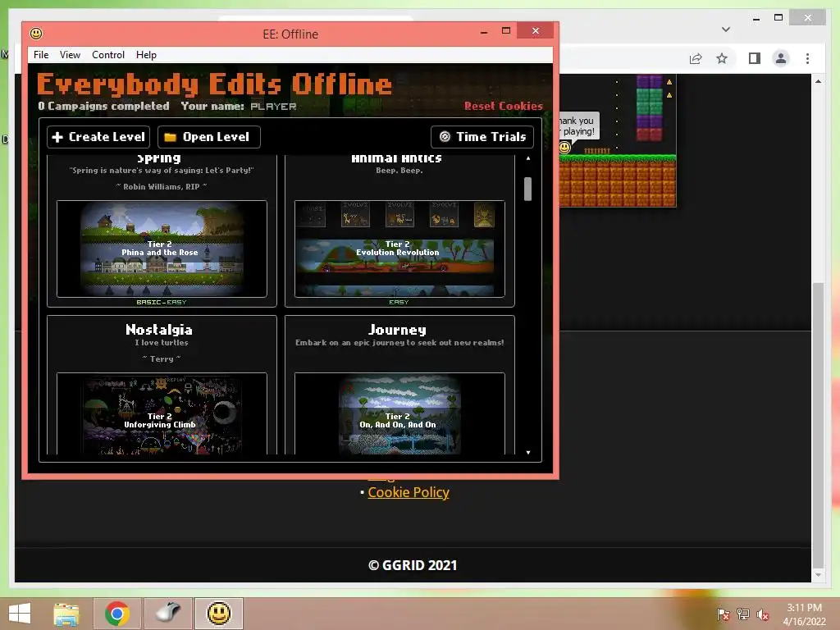
Task: Click the campaign list scroll up arrow
Action: [528, 158]
